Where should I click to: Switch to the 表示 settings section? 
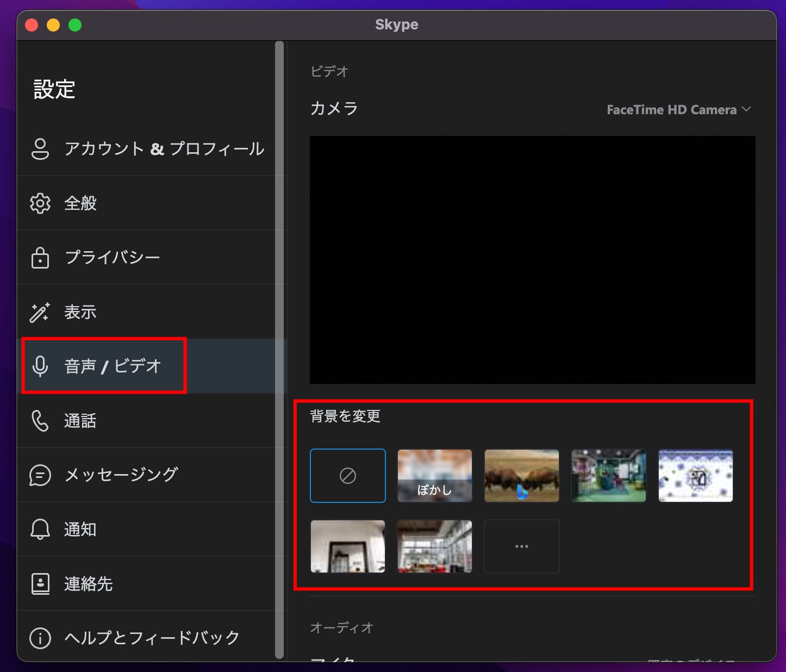click(146, 312)
